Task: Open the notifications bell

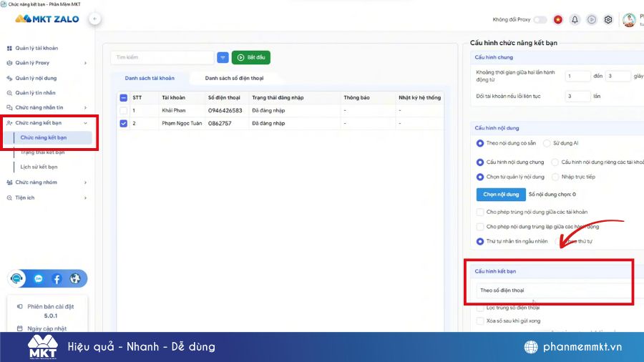Action: 575,19
